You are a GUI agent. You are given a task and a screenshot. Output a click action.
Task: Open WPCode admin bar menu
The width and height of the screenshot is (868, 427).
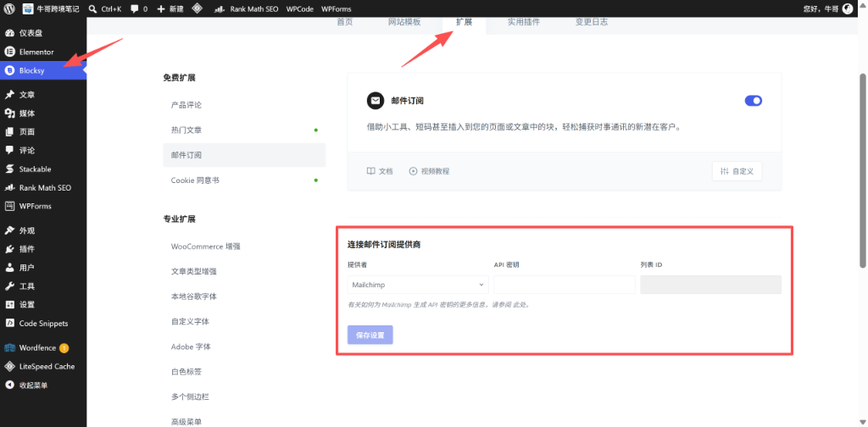pyautogui.click(x=299, y=8)
